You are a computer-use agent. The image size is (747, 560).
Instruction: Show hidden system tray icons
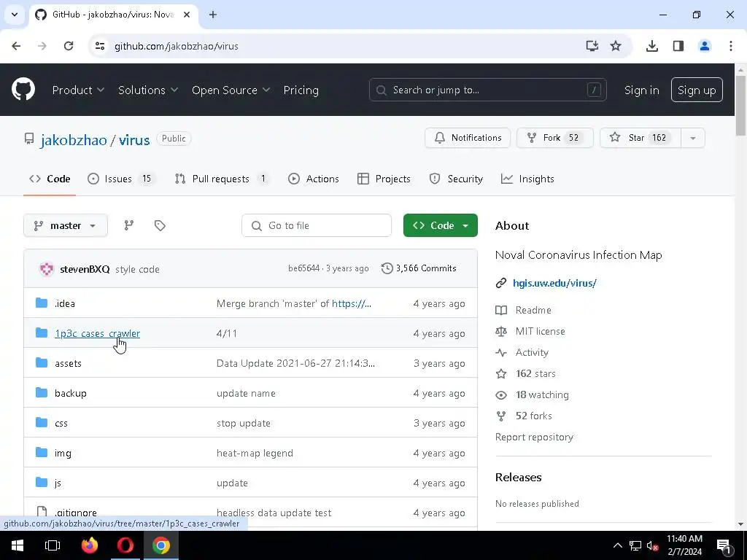click(617, 545)
